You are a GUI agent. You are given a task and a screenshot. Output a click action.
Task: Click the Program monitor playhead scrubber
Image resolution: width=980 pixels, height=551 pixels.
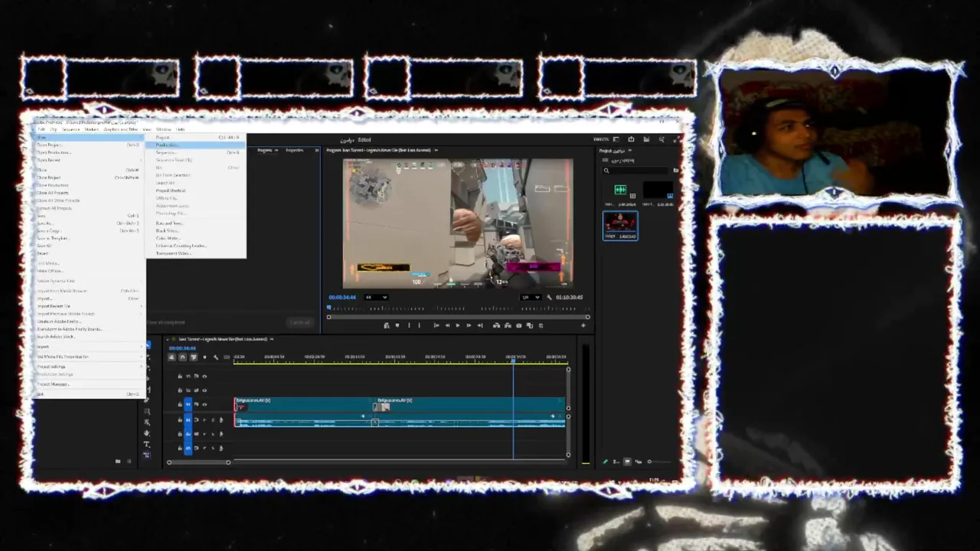[328, 307]
